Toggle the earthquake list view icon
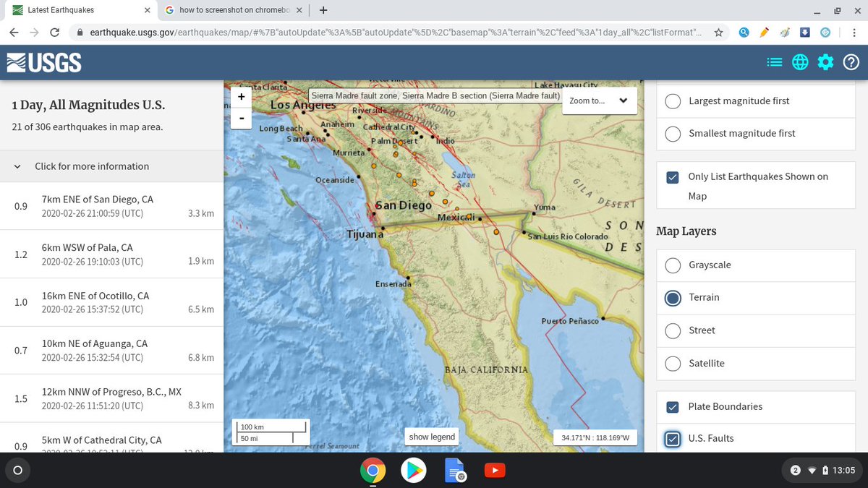 click(x=774, y=62)
